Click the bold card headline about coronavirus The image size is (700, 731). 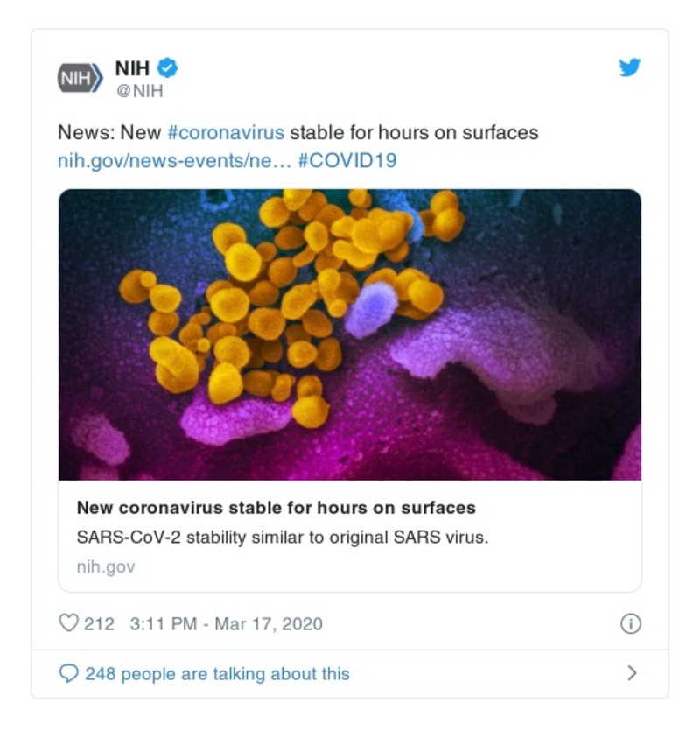click(276, 508)
